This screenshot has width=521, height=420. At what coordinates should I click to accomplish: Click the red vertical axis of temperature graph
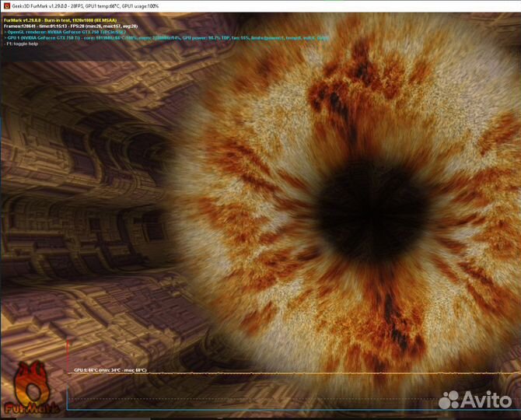68,373
